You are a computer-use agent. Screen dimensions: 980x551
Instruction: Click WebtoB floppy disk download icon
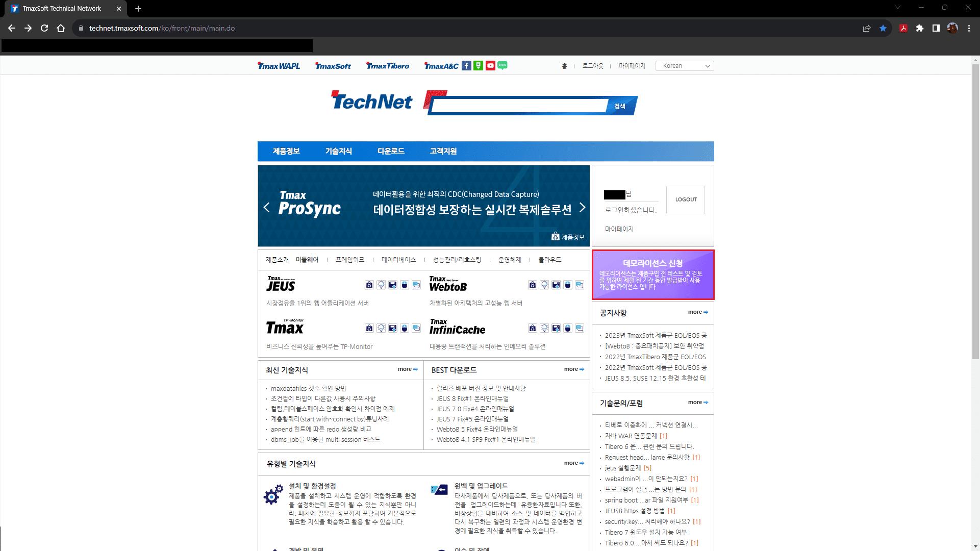[x=556, y=285]
